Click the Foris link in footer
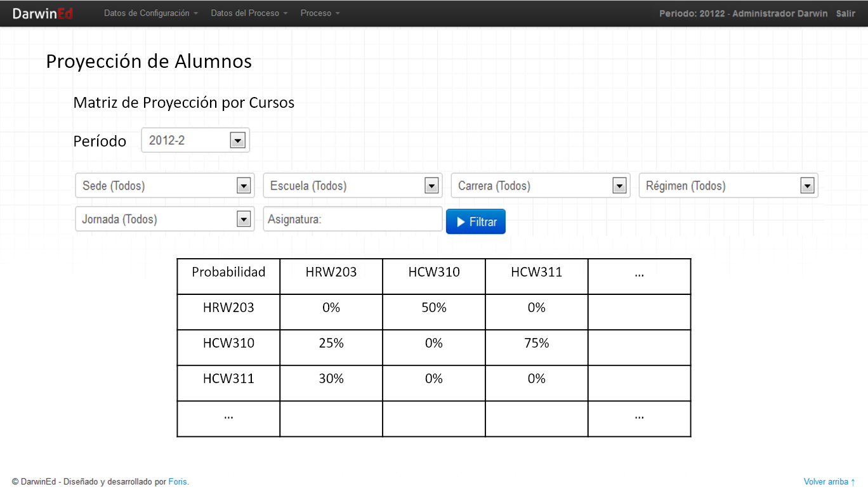Image resolution: width=868 pixels, height=489 pixels. (x=178, y=482)
